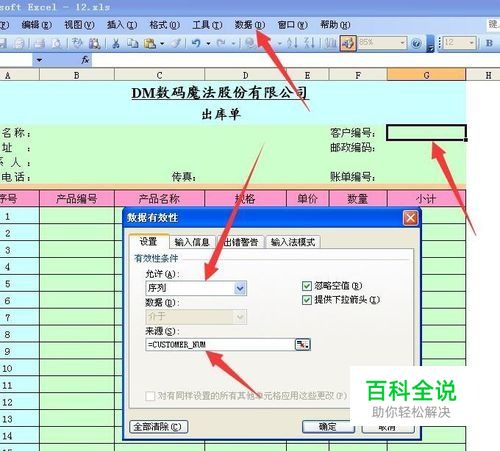500x451 pixels.
Task: Click the 邮政编码 label cell
Action: tap(352, 147)
